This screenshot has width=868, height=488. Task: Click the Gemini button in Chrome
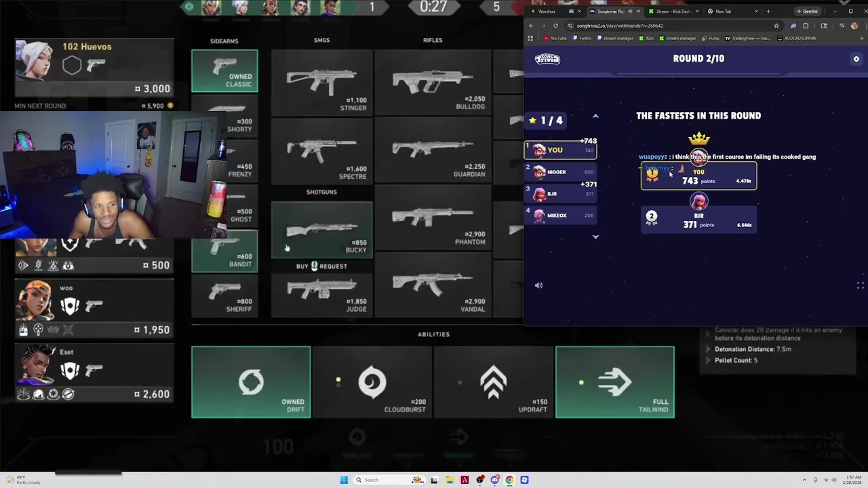point(807,12)
